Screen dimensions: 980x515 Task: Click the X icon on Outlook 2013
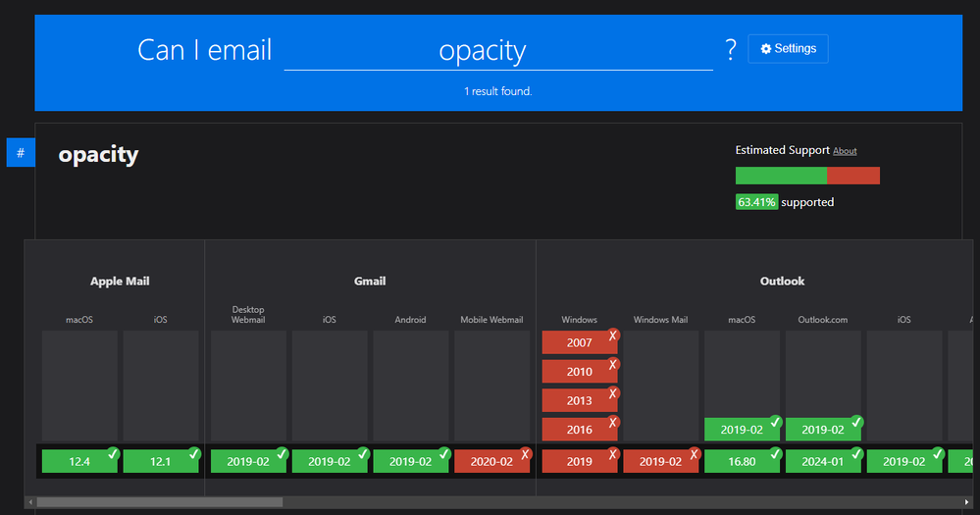(613, 393)
